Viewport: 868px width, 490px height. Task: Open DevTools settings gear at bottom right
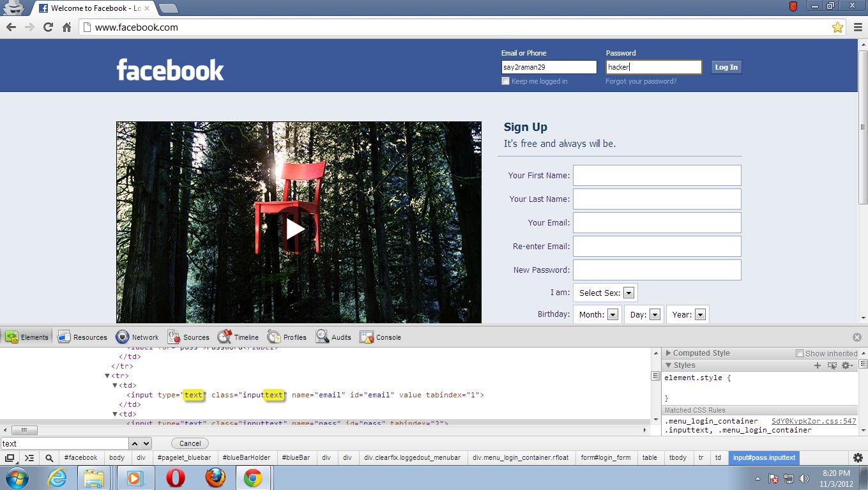(x=858, y=458)
